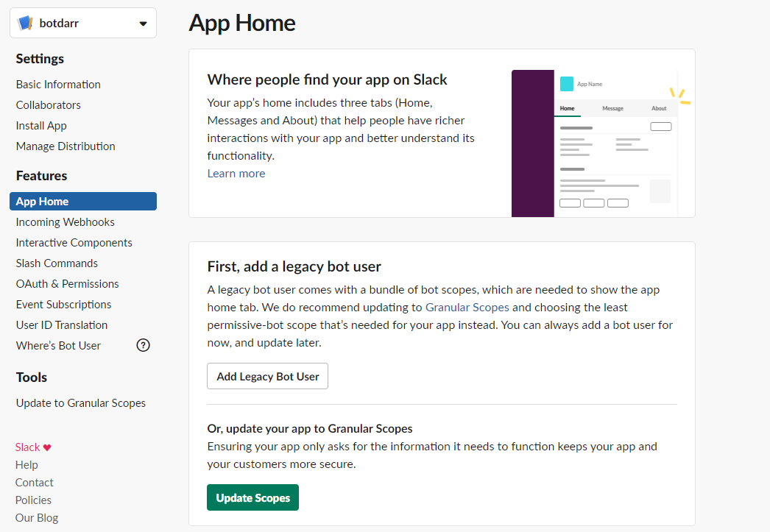
Task: Open the Policies link
Action: click(33, 500)
